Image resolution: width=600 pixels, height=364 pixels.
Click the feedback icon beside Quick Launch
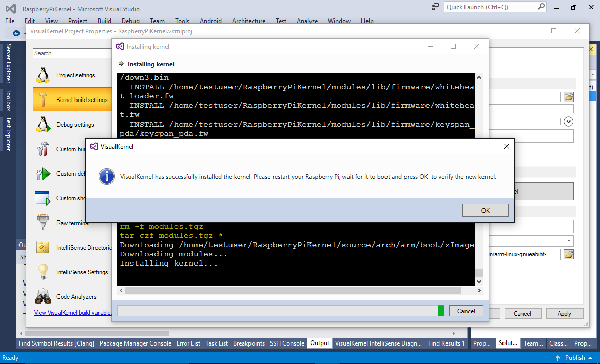(435, 7)
